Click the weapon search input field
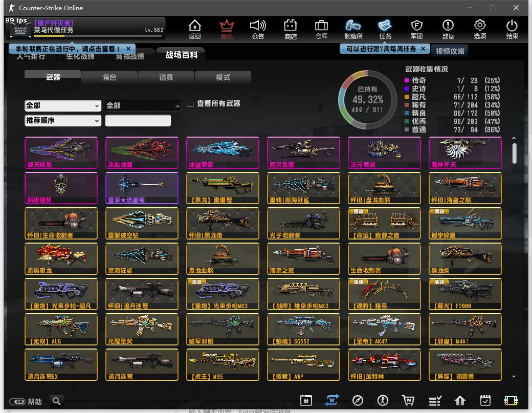Image resolution: width=532 pixels, height=413 pixels. point(138,120)
